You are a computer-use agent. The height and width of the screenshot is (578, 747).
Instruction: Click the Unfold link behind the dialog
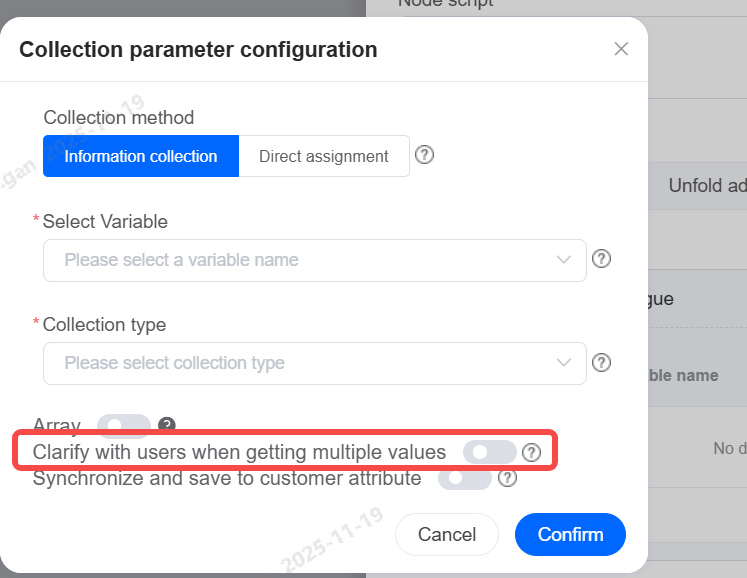point(706,186)
